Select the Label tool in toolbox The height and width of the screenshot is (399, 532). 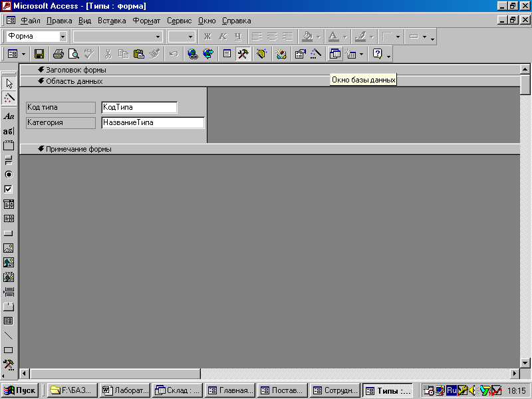(x=9, y=116)
